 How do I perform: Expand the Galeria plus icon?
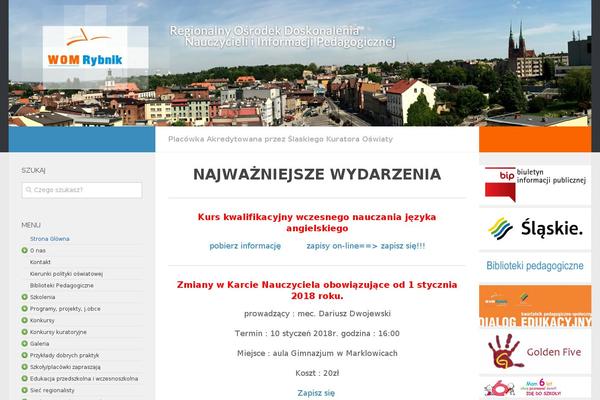(24, 344)
